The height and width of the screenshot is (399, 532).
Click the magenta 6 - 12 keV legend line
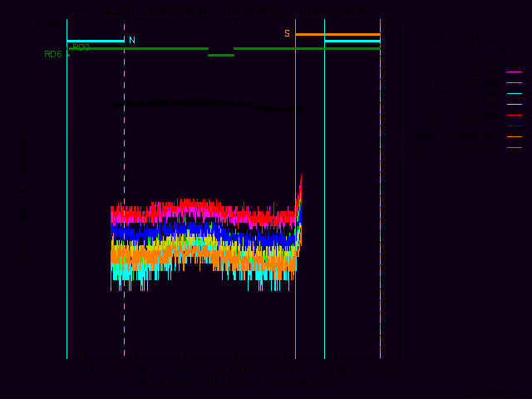click(x=515, y=72)
